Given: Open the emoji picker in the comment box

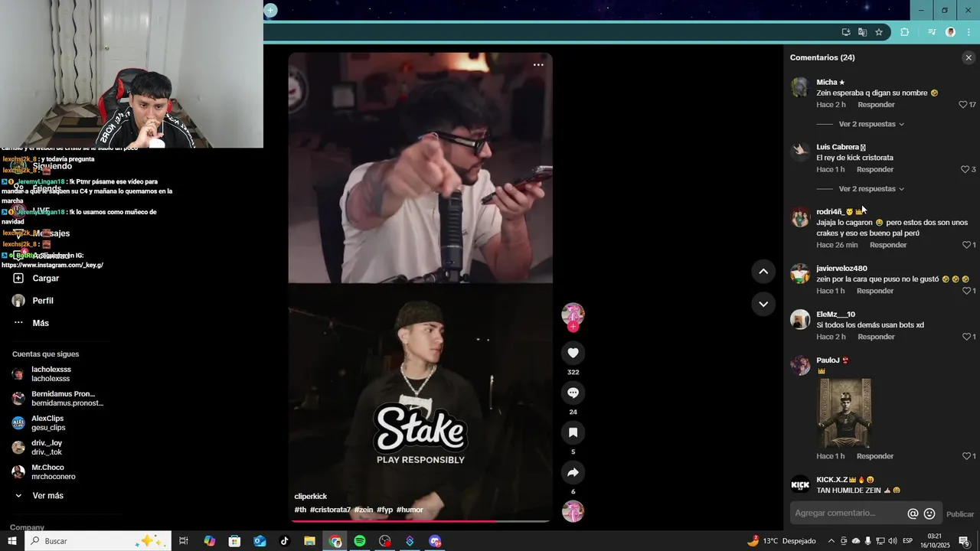Looking at the screenshot, I should click(x=929, y=514).
